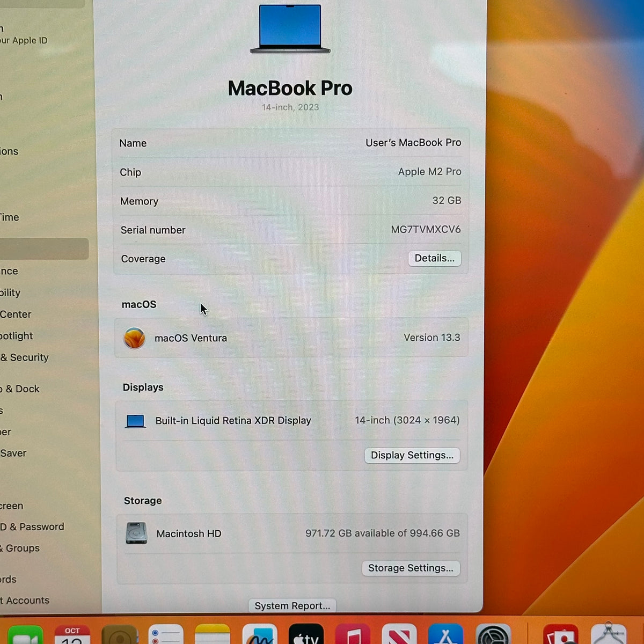Open System Settings gear in the dock

pyautogui.click(x=493, y=635)
